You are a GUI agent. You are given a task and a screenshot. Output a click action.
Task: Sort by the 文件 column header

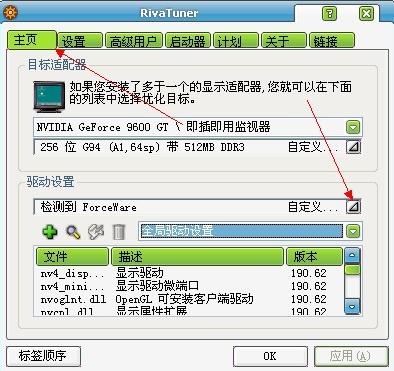point(72,256)
